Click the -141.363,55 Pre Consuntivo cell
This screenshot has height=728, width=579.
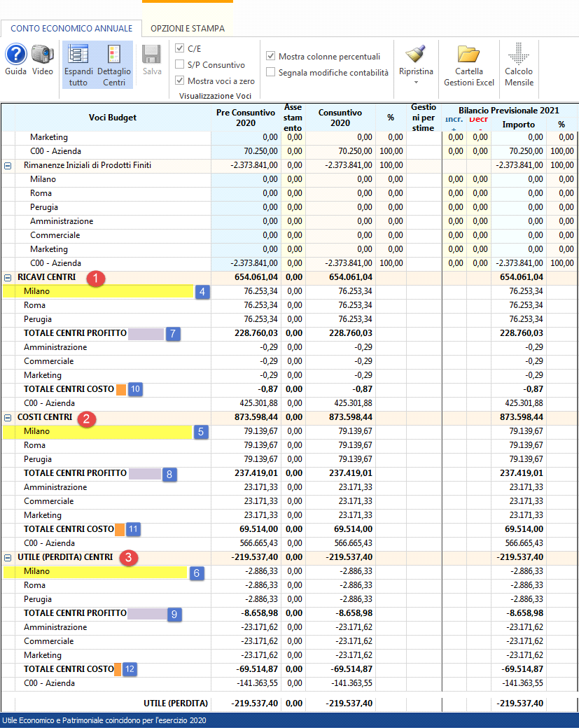tap(246, 683)
